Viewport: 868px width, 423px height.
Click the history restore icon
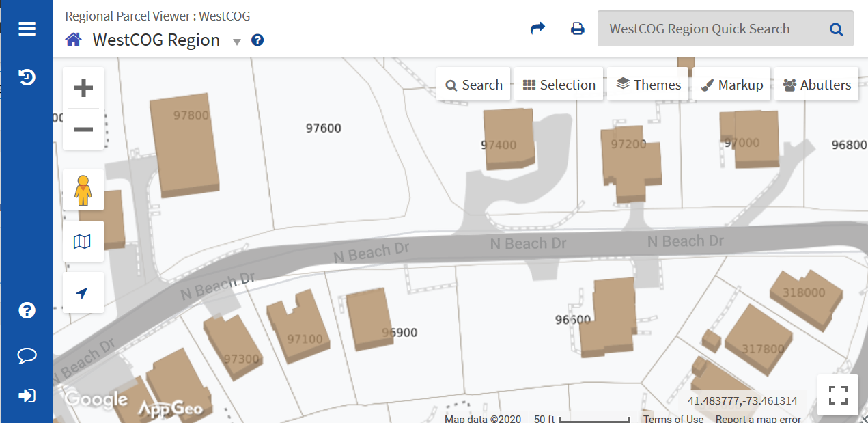[x=27, y=77]
